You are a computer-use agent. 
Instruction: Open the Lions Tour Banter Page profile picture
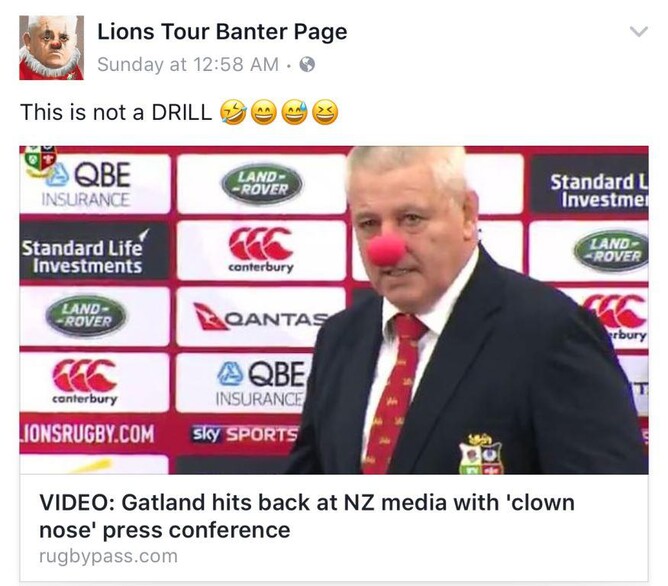tap(51, 48)
